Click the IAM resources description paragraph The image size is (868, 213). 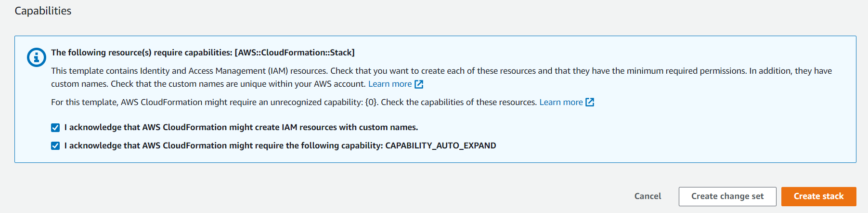pos(433,71)
